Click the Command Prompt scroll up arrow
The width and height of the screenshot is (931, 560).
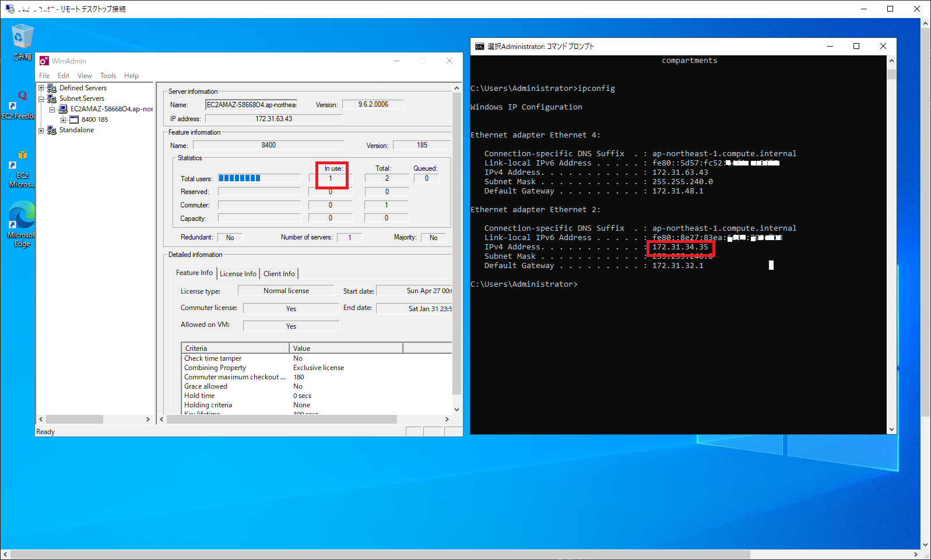(891, 61)
